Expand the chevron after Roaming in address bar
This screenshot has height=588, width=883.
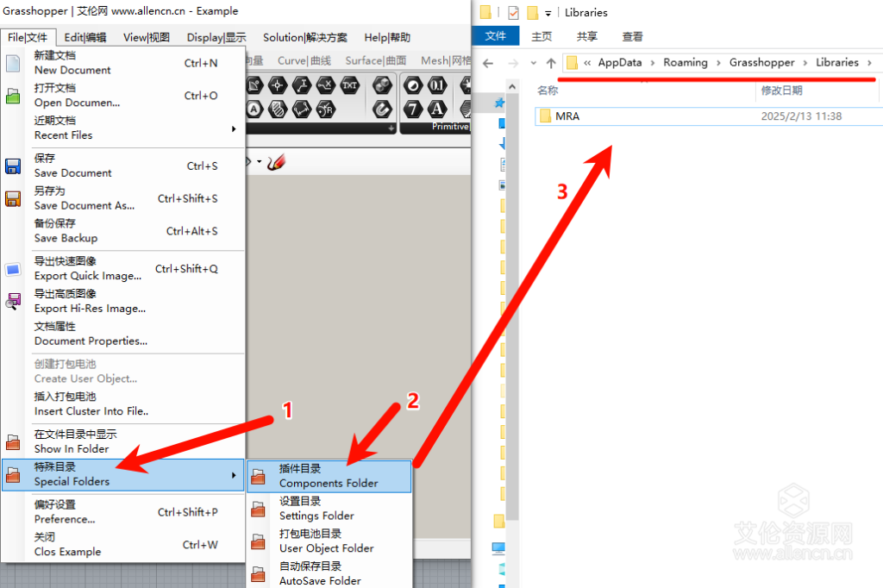[718, 63]
